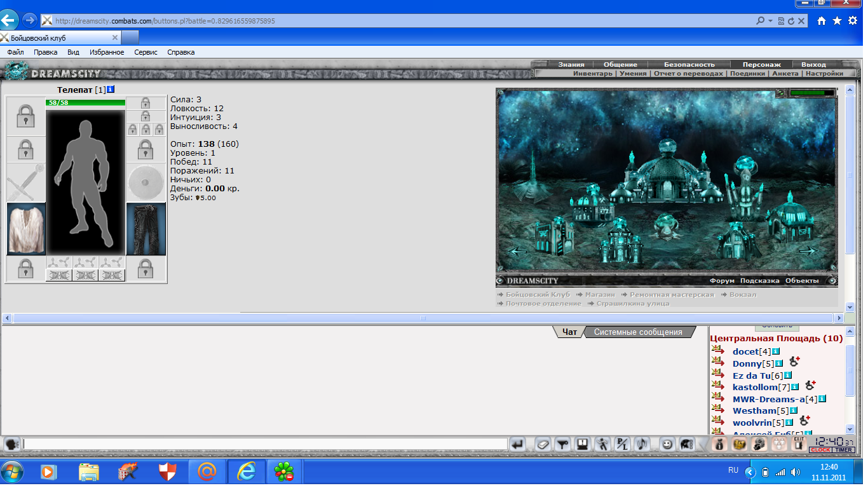Go to Магазин location
This screenshot has width=868, height=488.
(600, 294)
